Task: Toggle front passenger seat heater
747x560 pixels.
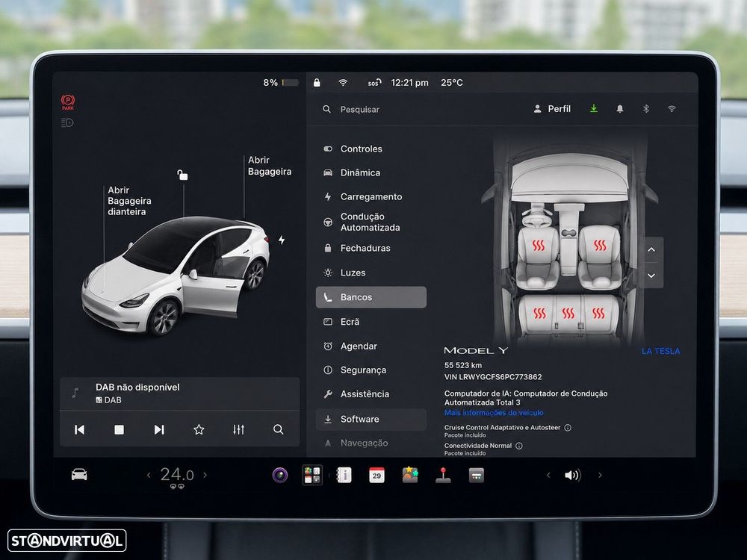Action: click(600, 245)
